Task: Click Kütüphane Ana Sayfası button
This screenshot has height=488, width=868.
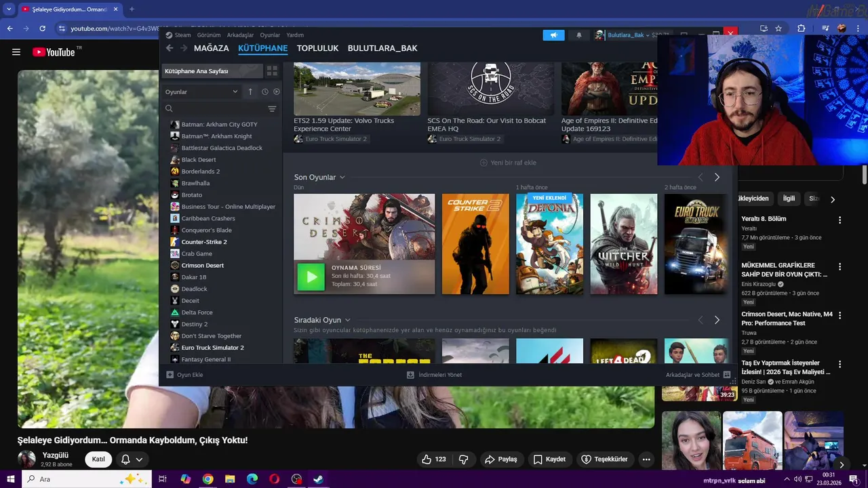Action: point(212,71)
